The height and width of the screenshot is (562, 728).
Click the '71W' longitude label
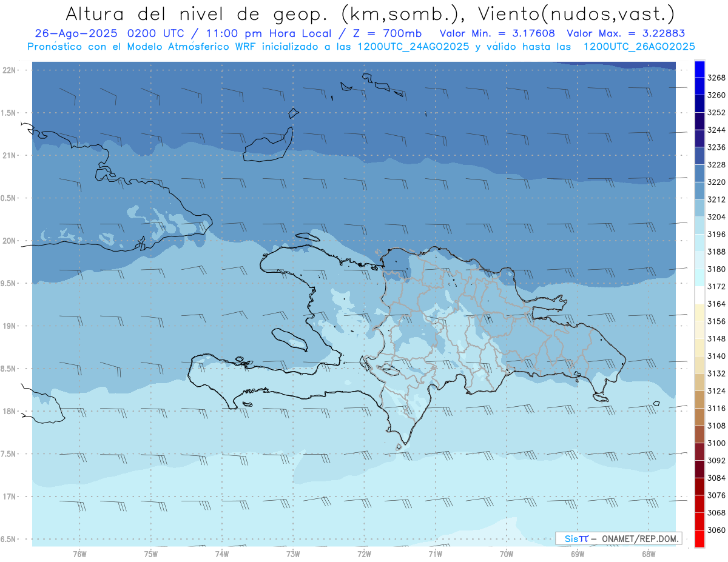coord(435,554)
